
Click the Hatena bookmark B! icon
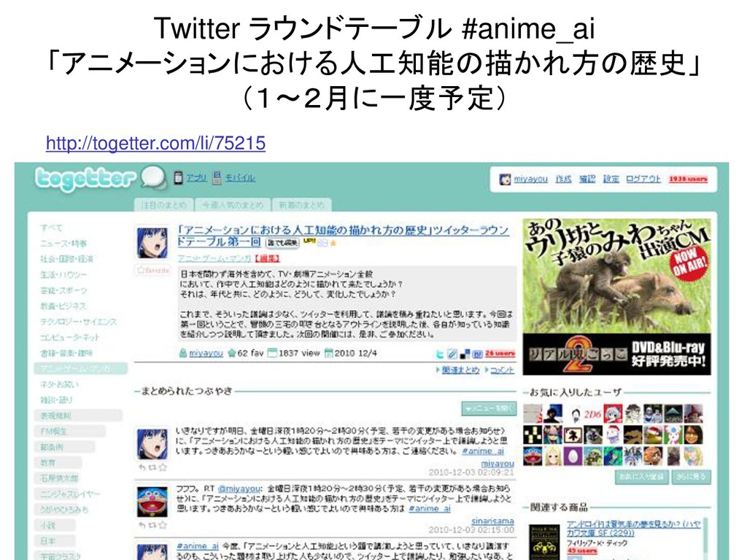coord(477,354)
